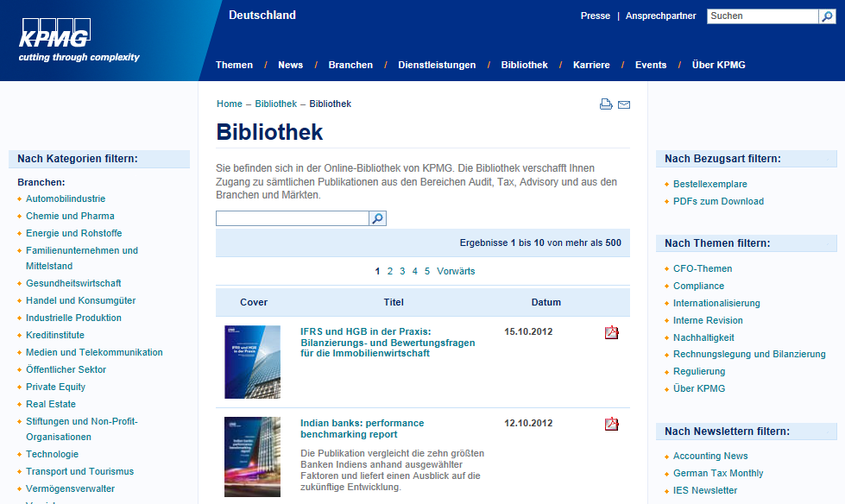The height and width of the screenshot is (504, 845).
Task: Filter by Compliance topic
Action: click(x=698, y=287)
